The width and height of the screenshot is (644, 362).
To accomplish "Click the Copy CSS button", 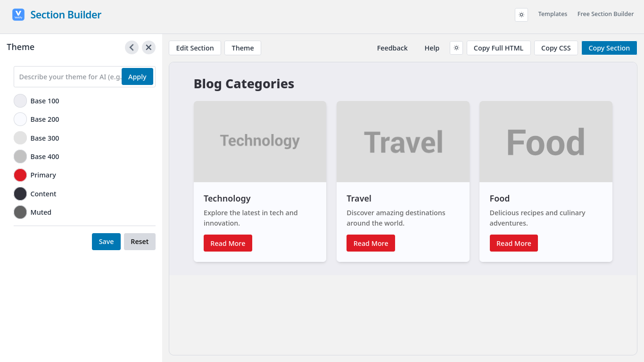I will click(x=556, y=48).
